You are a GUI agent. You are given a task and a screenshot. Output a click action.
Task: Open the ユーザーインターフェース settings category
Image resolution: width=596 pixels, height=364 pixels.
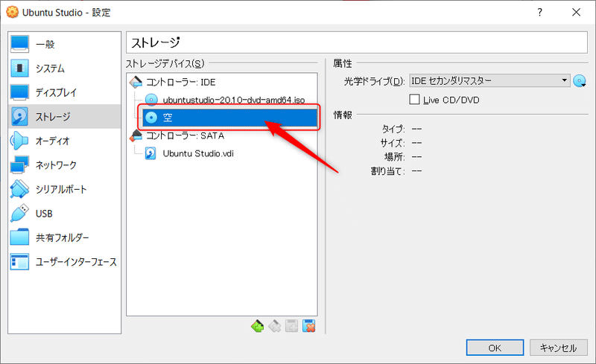click(x=64, y=262)
